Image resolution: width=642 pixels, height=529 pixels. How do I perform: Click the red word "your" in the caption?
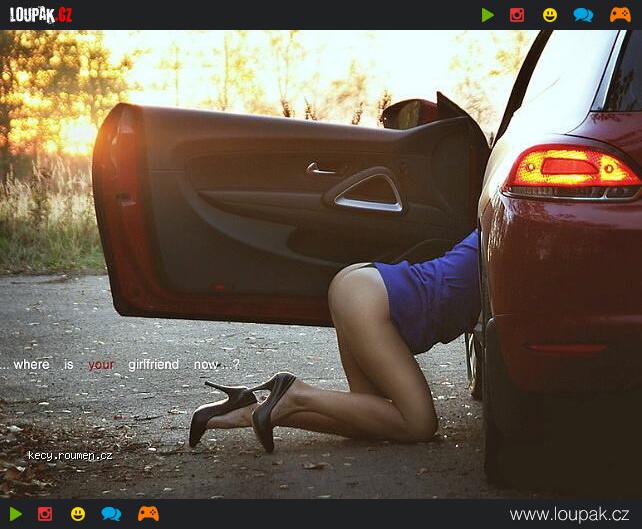(101, 365)
